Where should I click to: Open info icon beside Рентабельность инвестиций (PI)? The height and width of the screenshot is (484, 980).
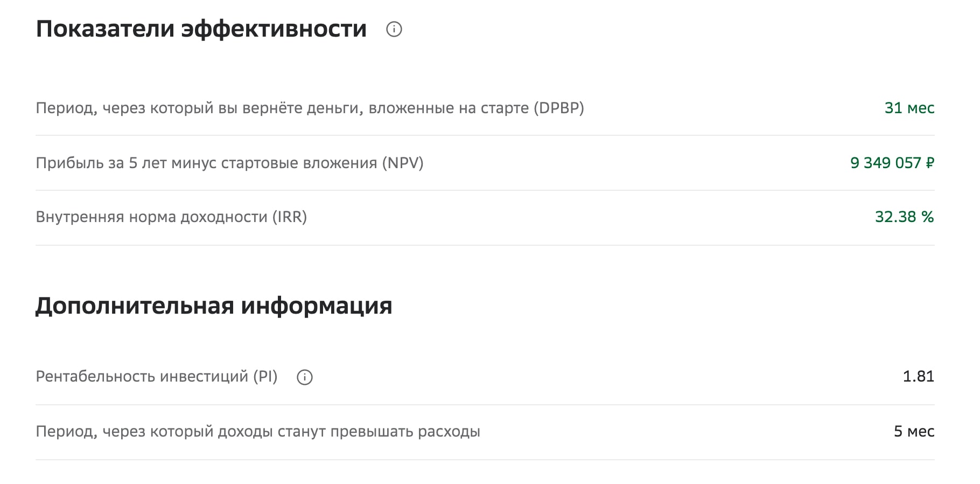point(305,377)
